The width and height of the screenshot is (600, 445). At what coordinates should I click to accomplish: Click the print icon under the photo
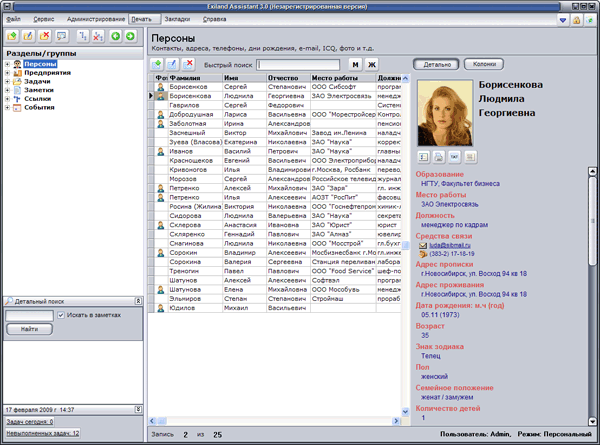(439, 157)
